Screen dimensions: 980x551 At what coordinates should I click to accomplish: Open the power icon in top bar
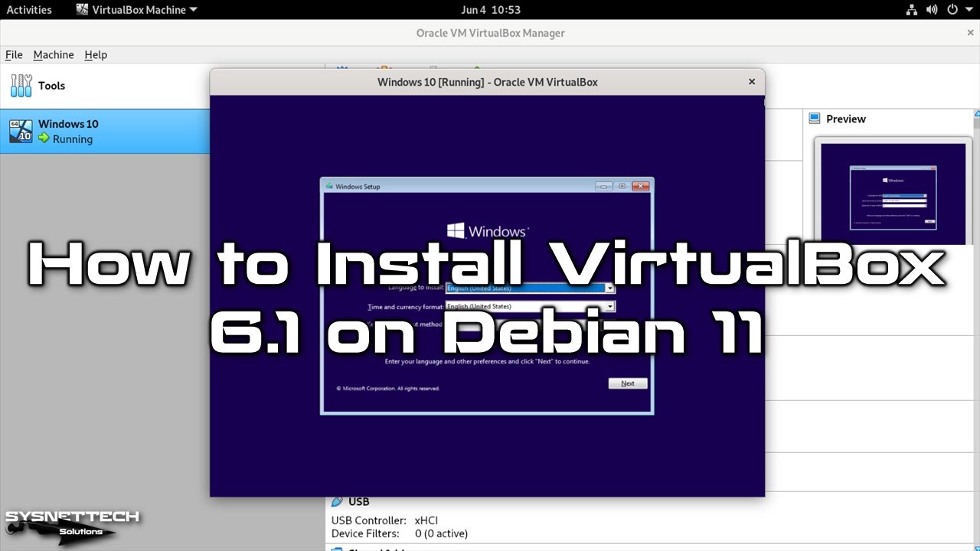coord(952,10)
